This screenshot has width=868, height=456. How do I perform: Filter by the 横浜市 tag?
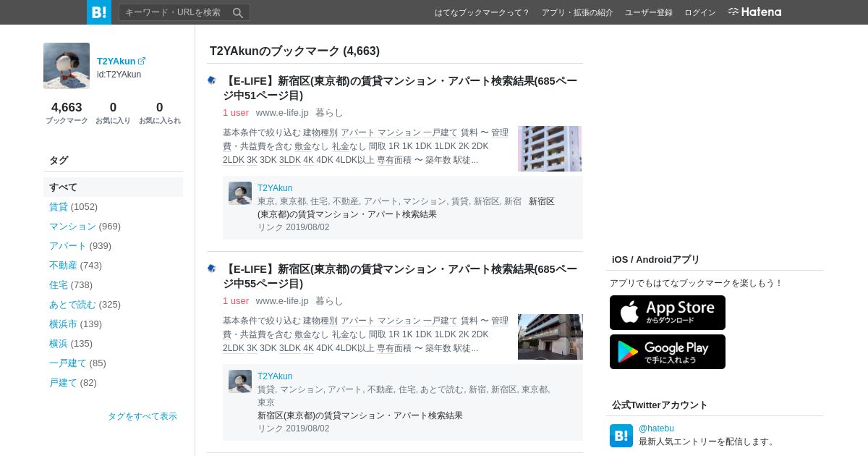(63, 324)
